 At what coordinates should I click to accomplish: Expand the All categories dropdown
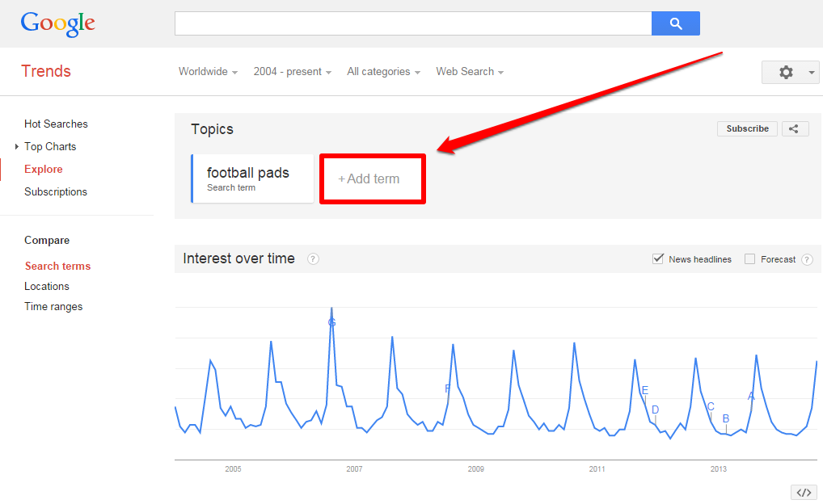[x=384, y=72]
